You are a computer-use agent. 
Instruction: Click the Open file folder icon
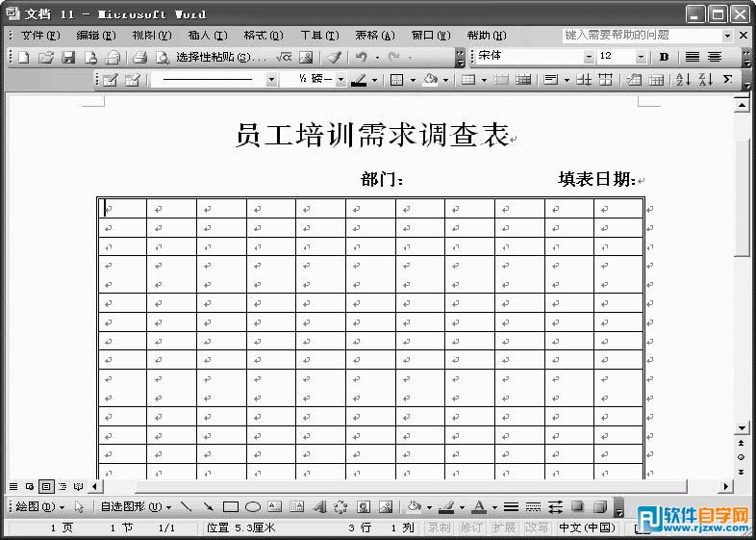(x=46, y=58)
